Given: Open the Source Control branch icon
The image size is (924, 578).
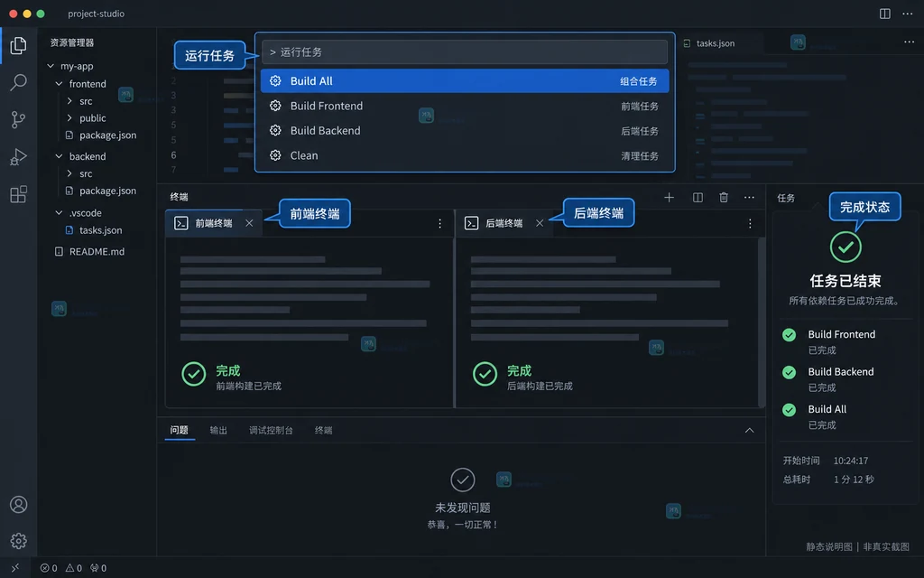Looking at the screenshot, I should [x=18, y=120].
